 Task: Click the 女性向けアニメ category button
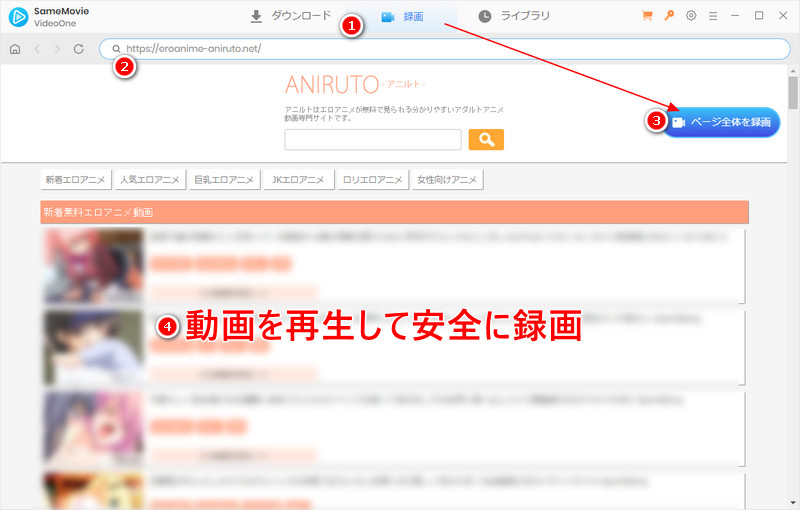447,180
